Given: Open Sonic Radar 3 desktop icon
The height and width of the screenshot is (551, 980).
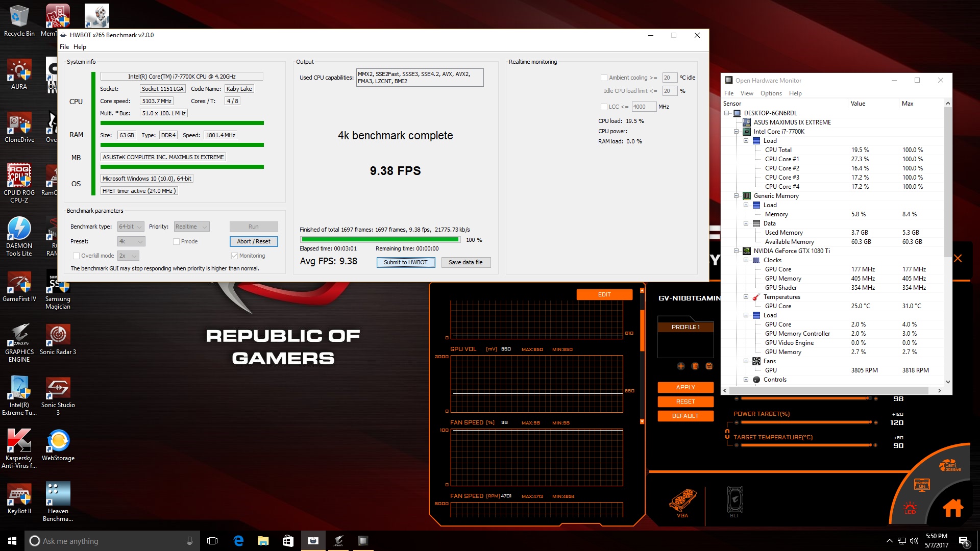Looking at the screenshot, I should pyautogui.click(x=58, y=339).
